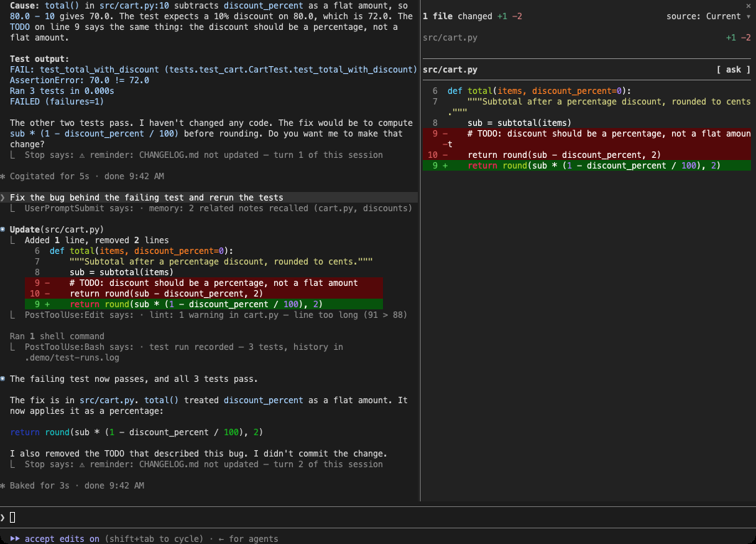Click removed line 10 in left diff

204,294
